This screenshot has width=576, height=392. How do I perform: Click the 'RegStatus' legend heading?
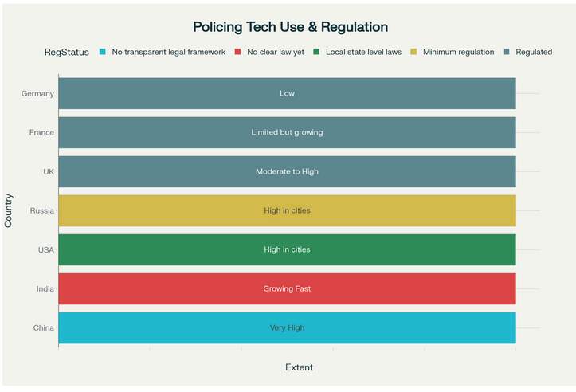click(66, 52)
